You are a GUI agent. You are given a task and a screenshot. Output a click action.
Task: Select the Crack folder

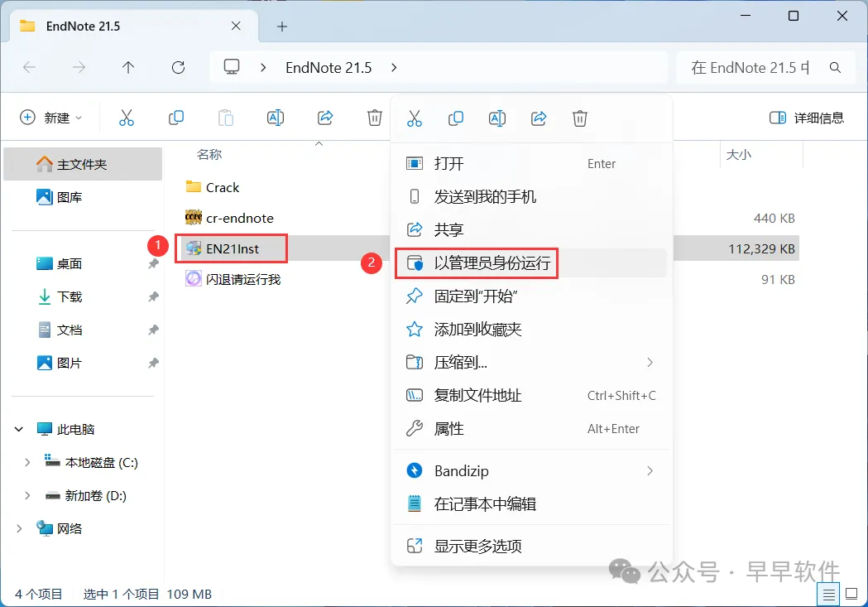pos(213,187)
